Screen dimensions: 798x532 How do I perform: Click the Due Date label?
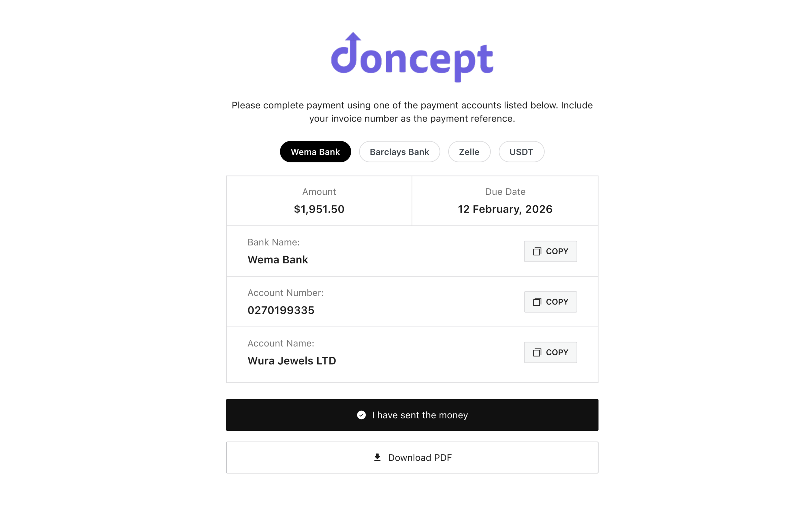pos(505,192)
